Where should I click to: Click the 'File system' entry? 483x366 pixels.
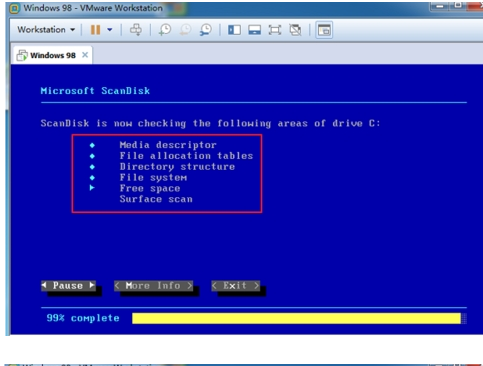tap(153, 177)
